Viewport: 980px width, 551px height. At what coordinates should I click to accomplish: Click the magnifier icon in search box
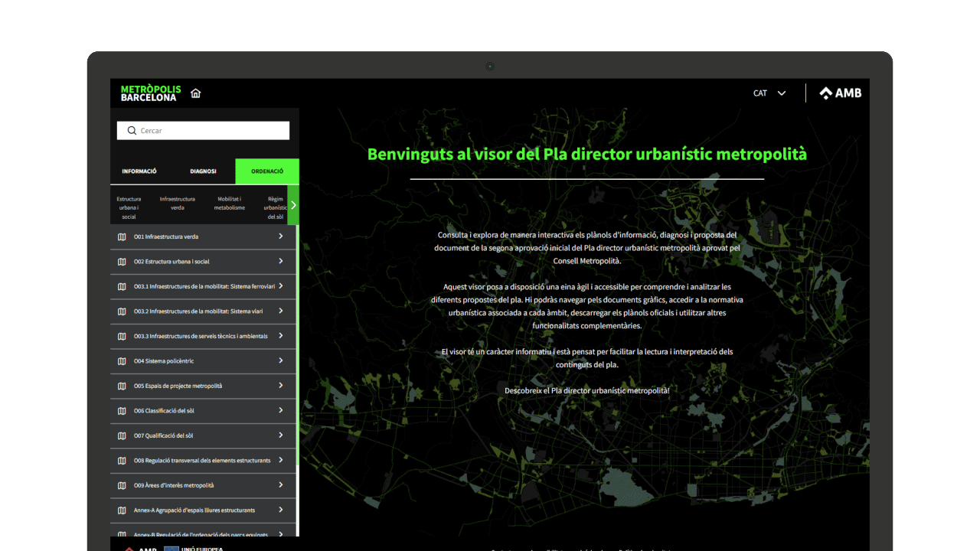point(132,131)
